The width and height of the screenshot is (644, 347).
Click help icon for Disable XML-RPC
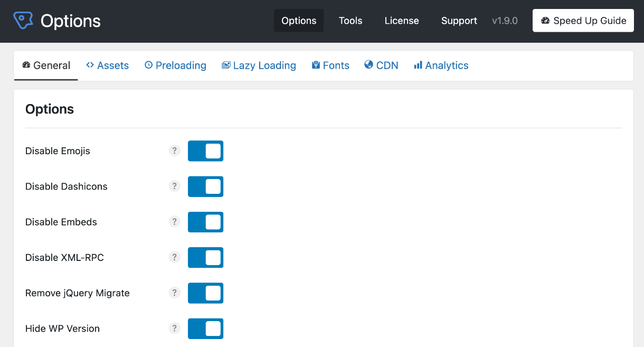[175, 257]
